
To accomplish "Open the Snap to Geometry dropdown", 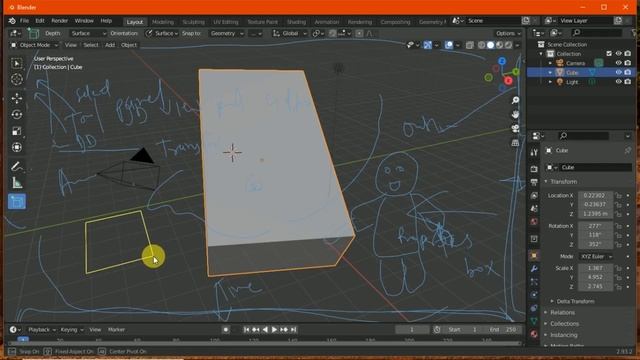I will tap(227, 33).
